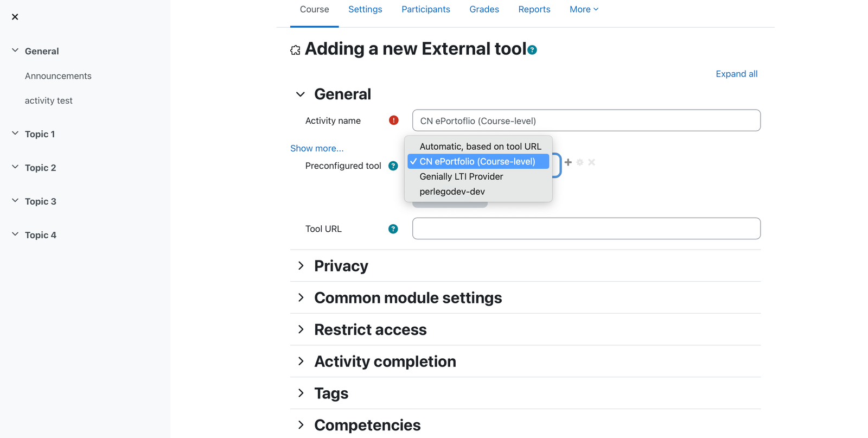Close the course index drawer

15,17
